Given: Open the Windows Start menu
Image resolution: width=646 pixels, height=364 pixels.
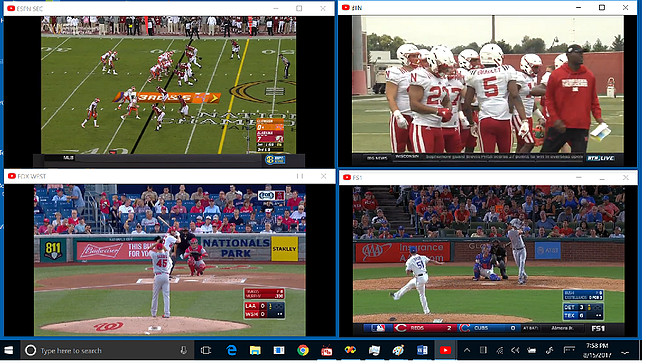Looking at the screenshot, I should (8, 350).
